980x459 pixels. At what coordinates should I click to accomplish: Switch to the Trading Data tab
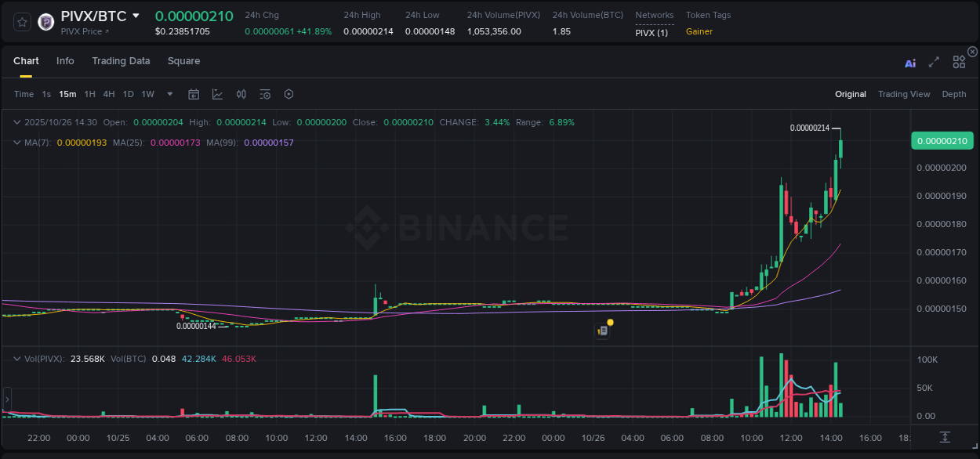tap(121, 61)
